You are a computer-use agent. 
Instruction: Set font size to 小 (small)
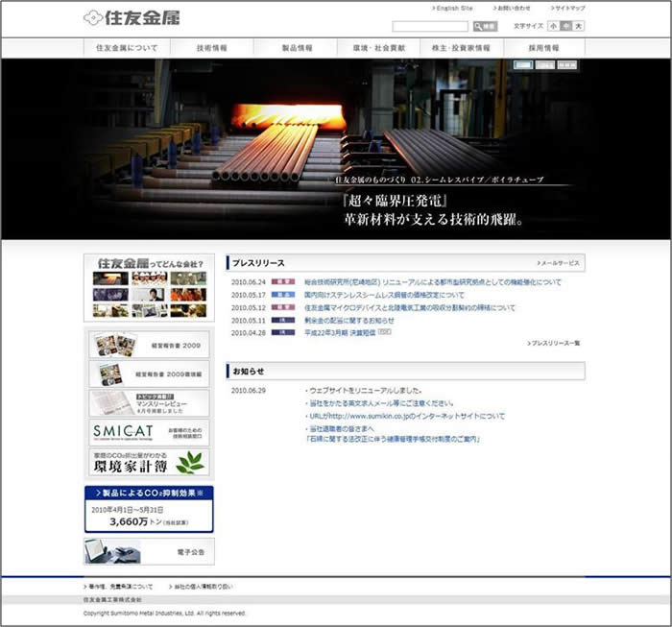554,26
